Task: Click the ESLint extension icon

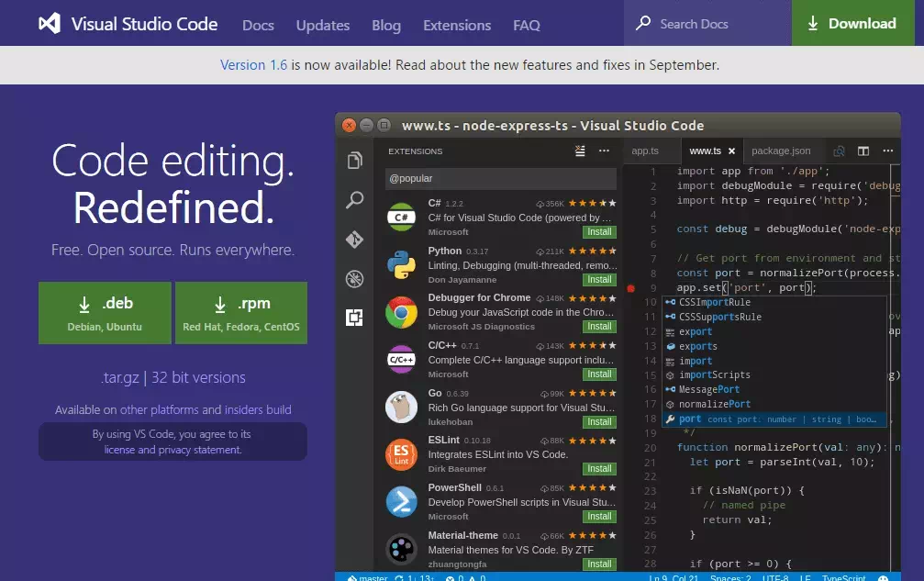Action: [401, 454]
